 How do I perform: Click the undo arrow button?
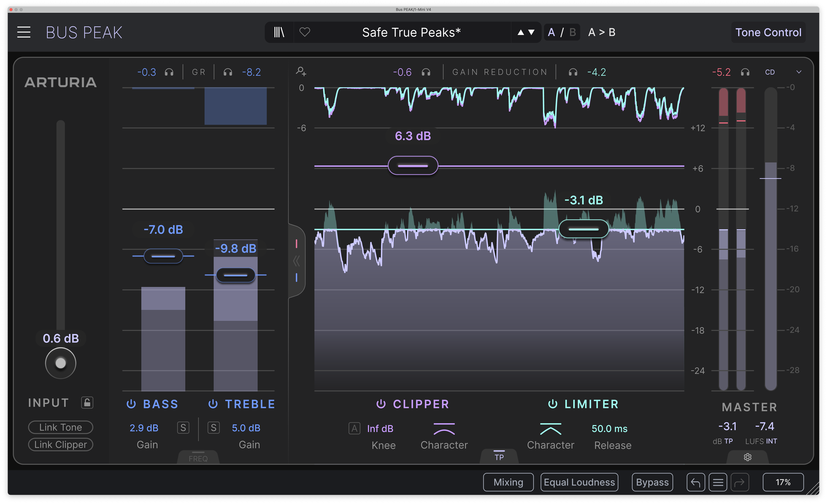[696, 482]
